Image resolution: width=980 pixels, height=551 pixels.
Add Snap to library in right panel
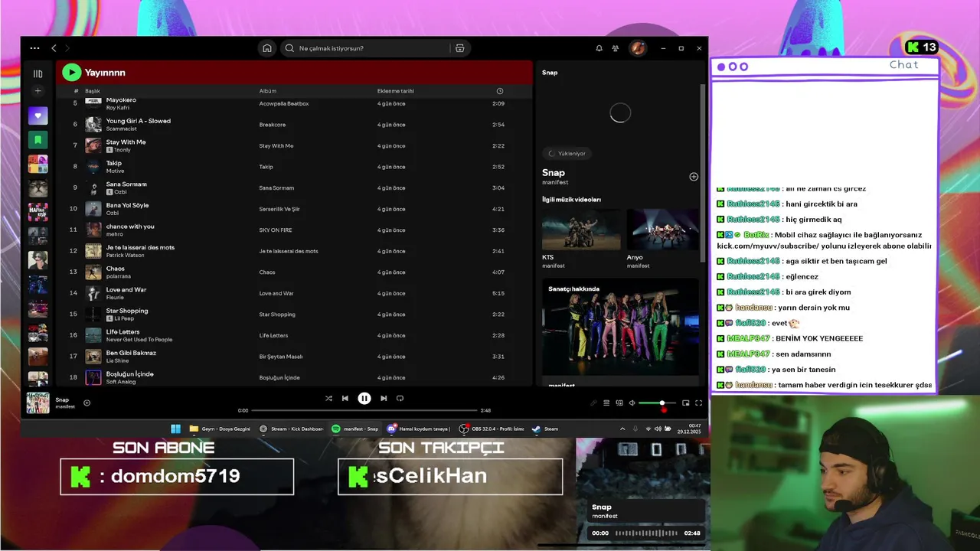[694, 177]
